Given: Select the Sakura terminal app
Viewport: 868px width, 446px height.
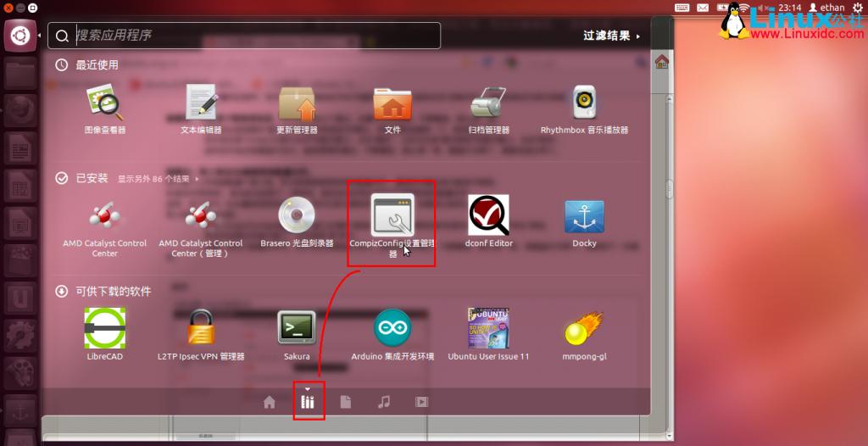Looking at the screenshot, I should 297,334.
